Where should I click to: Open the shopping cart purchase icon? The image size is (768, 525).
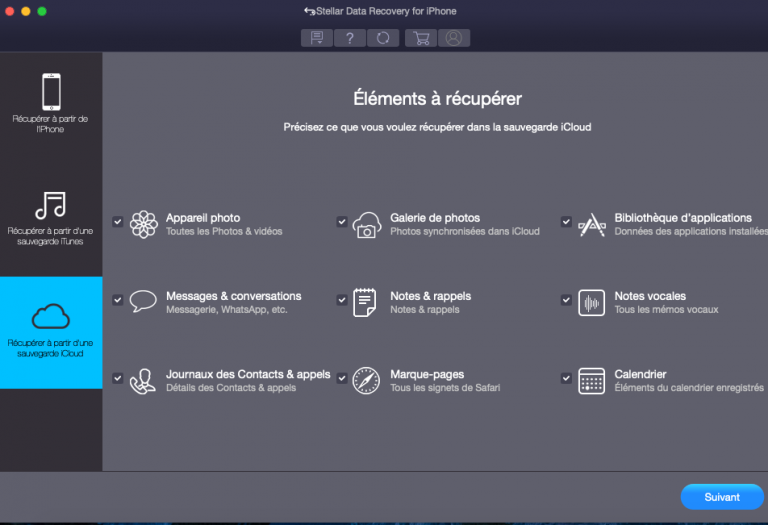pos(421,38)
